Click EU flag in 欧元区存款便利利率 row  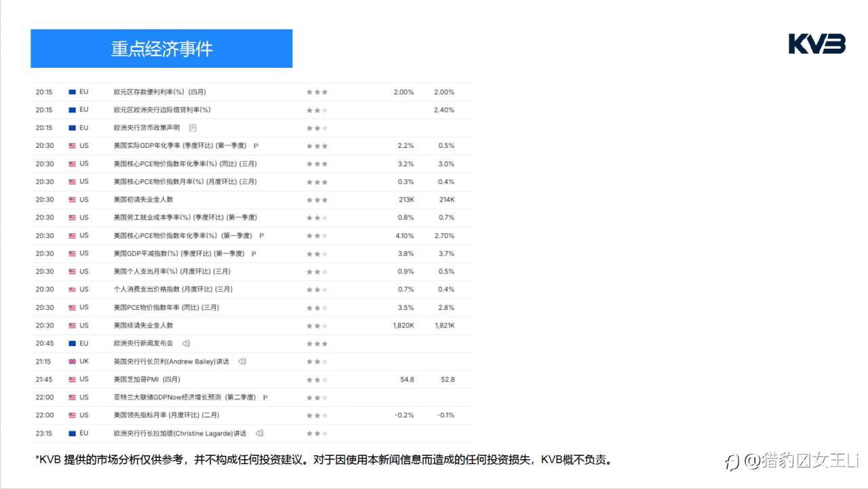pyautogui.click(x=72, y=92)
